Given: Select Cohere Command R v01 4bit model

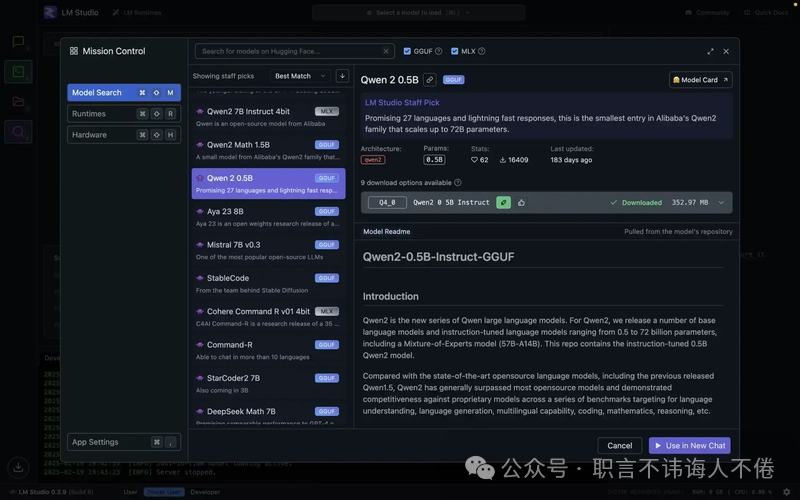Looking at the screenshot, I should tap(268, 317).
